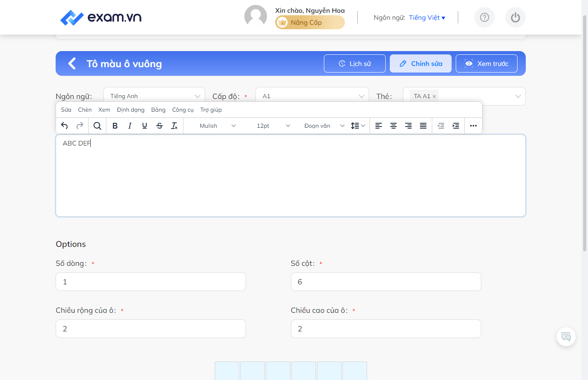Click the redo arrow in editor toolbar
The width and height of the screenshot is (588, 380).
(80, 126)
